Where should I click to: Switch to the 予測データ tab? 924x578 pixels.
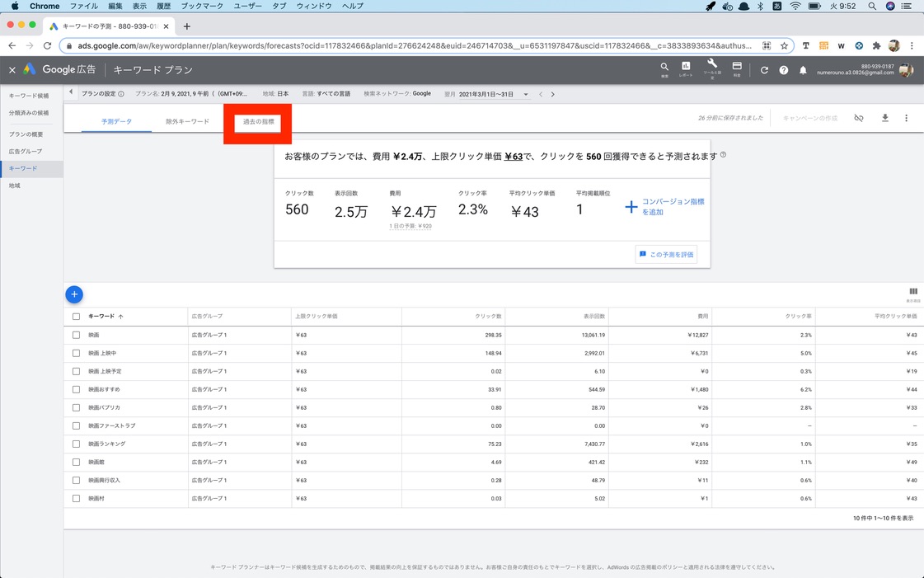(x=117, y=121)
